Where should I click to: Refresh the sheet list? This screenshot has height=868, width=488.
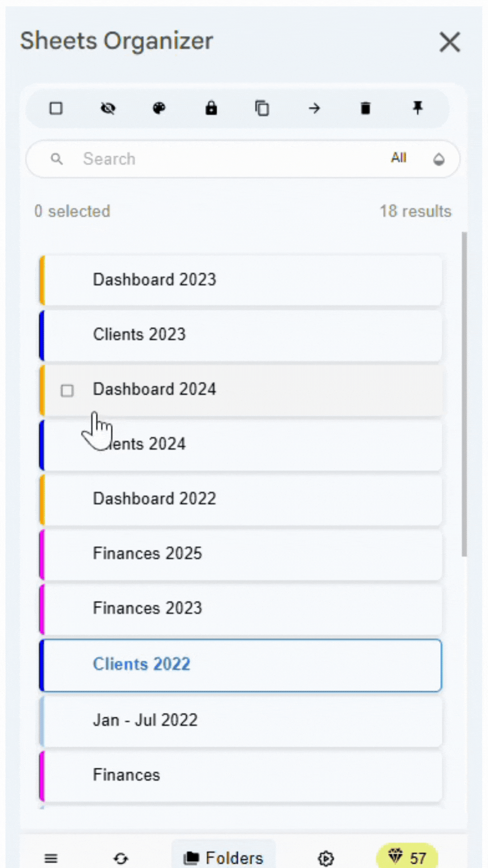(120, 858)
